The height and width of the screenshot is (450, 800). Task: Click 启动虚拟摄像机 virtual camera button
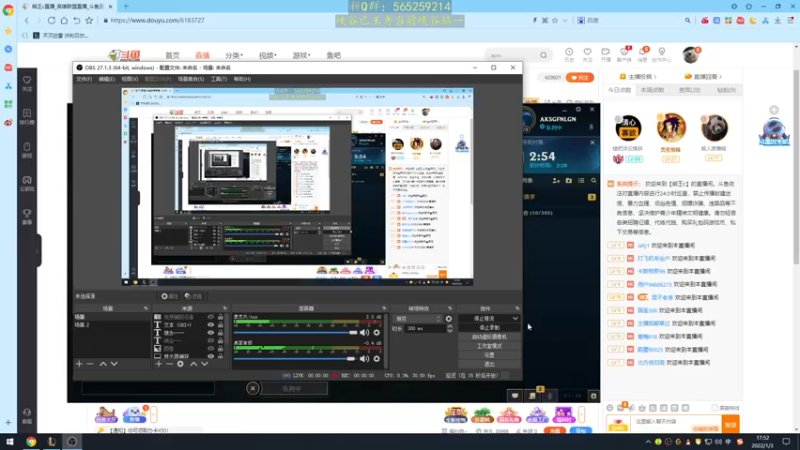489,337
